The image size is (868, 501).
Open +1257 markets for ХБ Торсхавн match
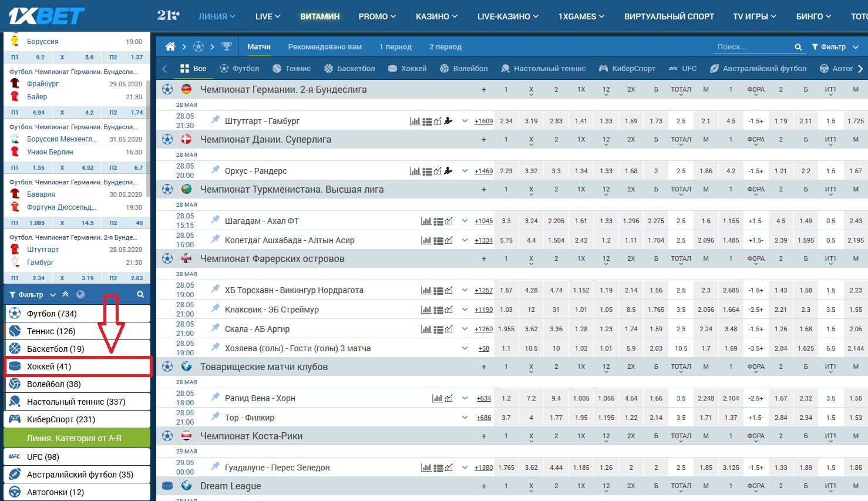click(483, 290)
